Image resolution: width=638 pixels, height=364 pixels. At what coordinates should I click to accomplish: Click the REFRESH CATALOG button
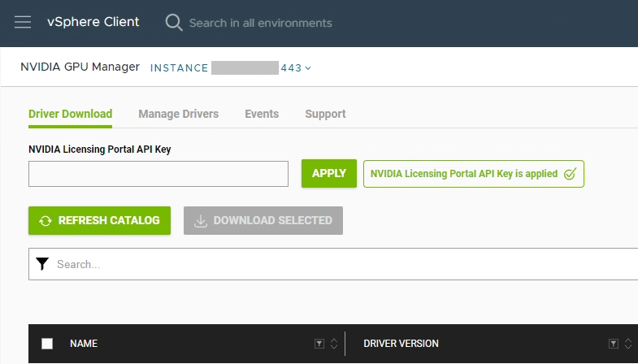[x=99, y=220]
